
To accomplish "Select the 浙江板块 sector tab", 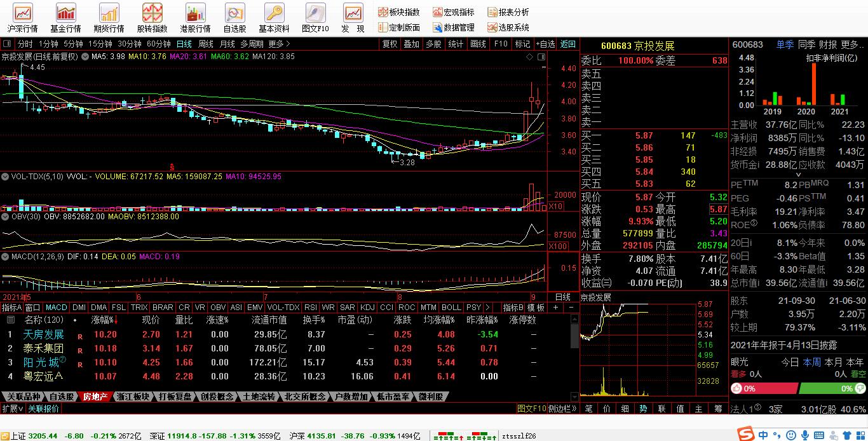I will pyautogui.click(x=133, y=397).
